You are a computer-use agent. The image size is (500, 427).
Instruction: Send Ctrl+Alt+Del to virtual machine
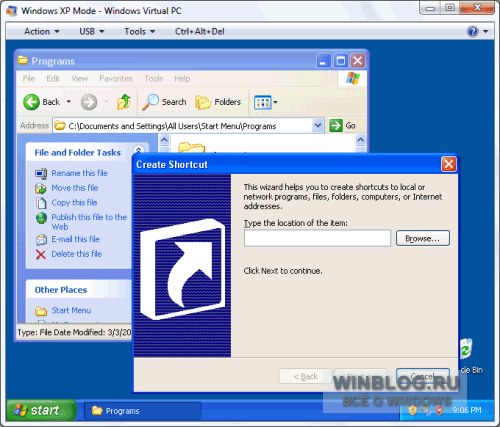pyautogui.click(x=200, y=31)
